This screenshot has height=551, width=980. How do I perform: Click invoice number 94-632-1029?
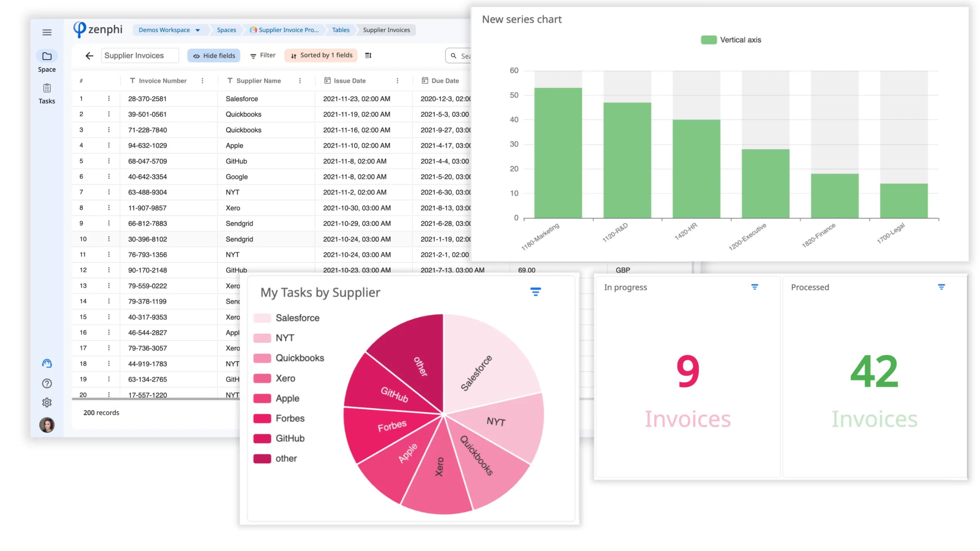point(147,145)
